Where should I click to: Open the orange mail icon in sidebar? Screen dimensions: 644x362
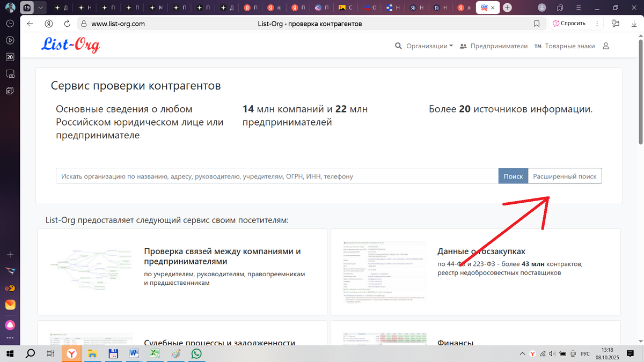pos(10,305)
